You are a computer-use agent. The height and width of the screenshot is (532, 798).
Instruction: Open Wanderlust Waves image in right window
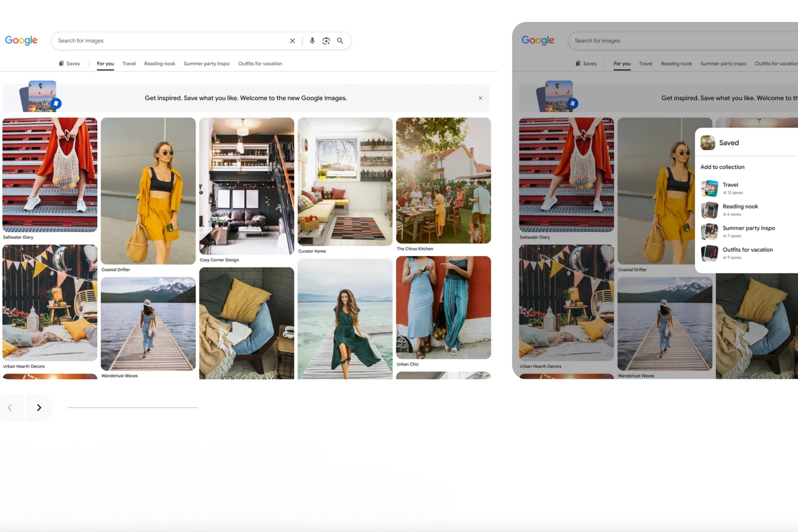(665, 324)
